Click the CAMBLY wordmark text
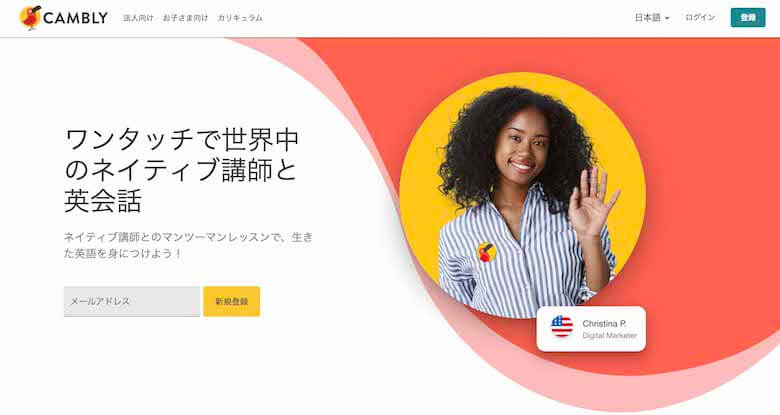The image size is (780, 415). (76, 18)
